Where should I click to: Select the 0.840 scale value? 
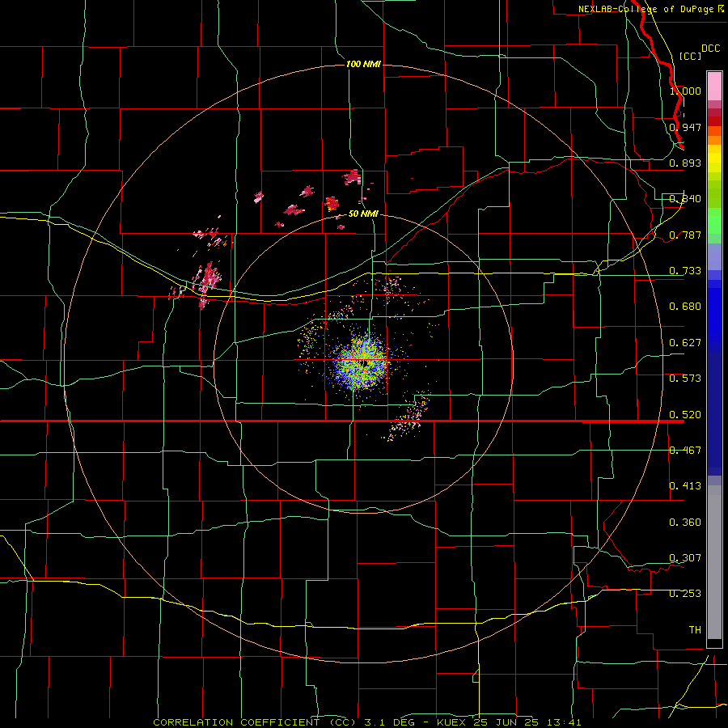(685, 199)
